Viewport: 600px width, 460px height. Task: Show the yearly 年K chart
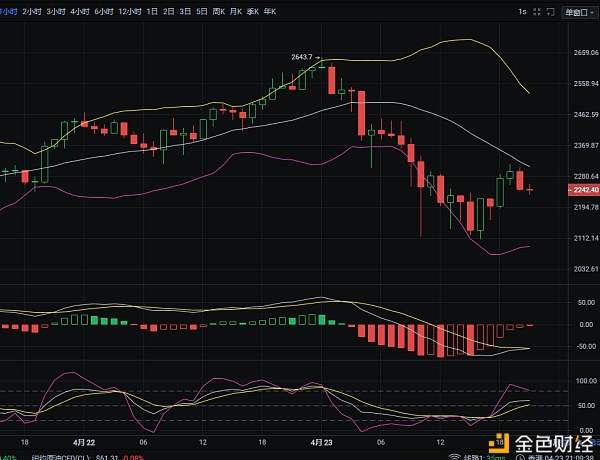click(x=270, y=12)
